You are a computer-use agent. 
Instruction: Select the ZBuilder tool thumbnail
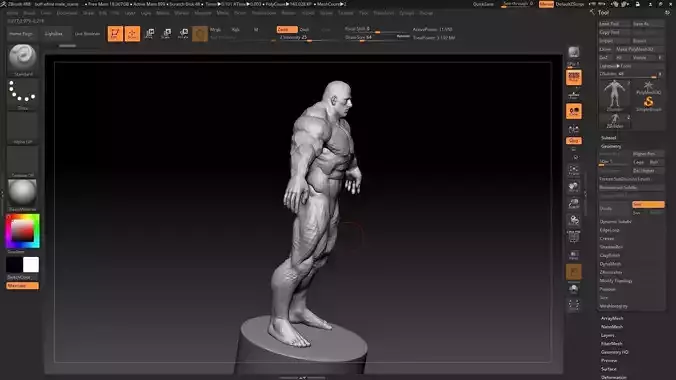click(x=615, y=121)
